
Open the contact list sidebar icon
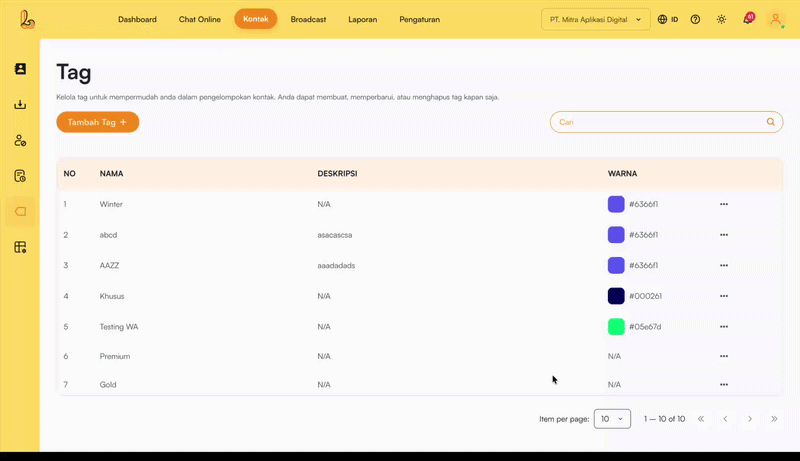point(20,69)
